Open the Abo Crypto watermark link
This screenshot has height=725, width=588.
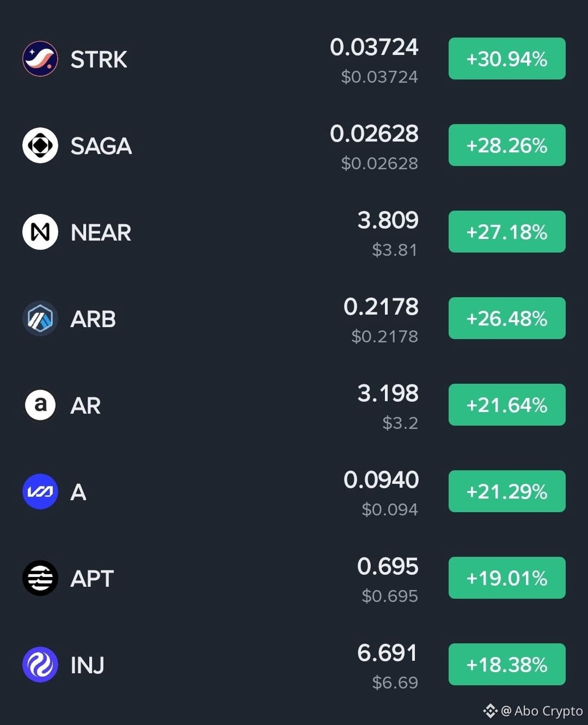542,711
